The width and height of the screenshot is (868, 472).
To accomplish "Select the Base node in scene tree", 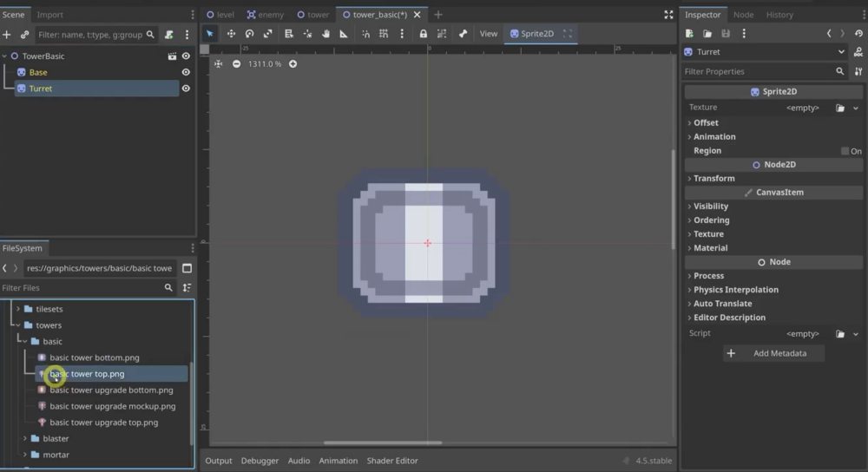I will pyautogui.click(x=38, y=72).
